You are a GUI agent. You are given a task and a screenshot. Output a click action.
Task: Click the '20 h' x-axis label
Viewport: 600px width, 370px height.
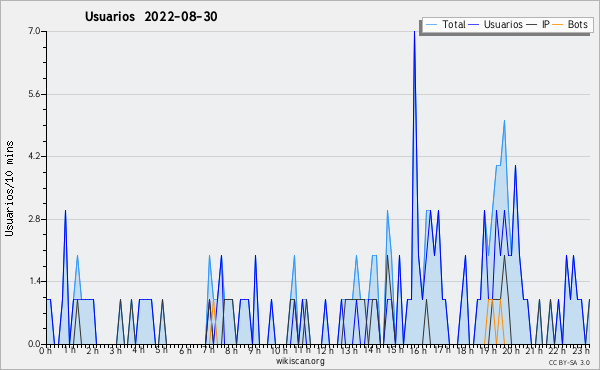pos(512,350)
